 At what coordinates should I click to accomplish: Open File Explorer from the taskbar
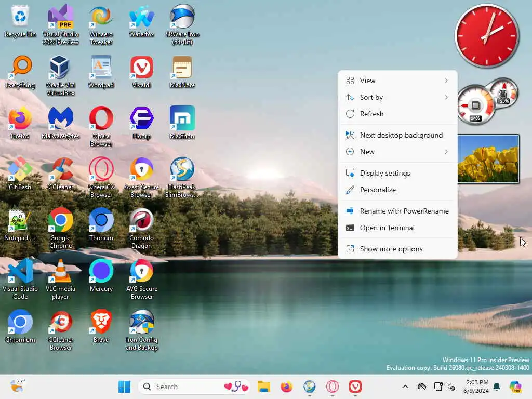tap(263, 387)
